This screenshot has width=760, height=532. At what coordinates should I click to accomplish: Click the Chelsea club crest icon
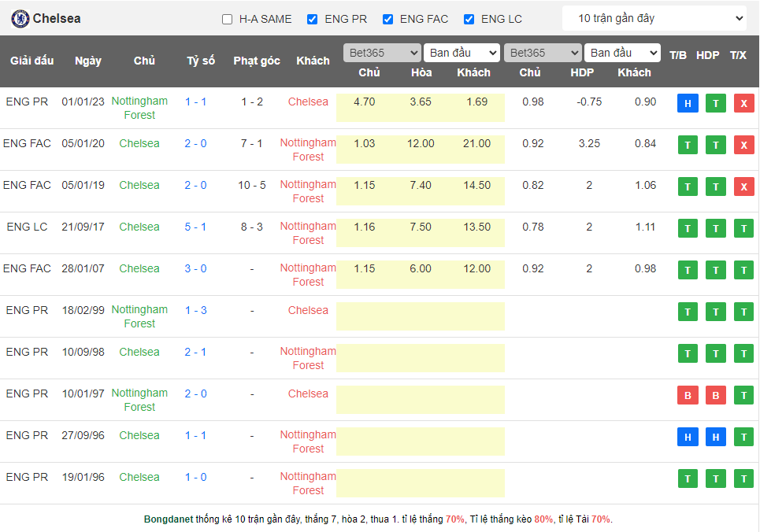coord(20,19)
